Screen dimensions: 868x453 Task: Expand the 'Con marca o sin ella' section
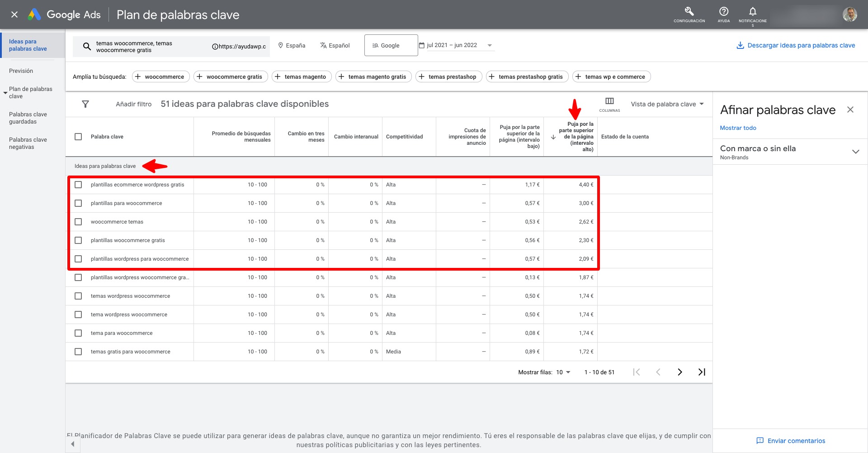pyautogui.click(x=855, y=152)
